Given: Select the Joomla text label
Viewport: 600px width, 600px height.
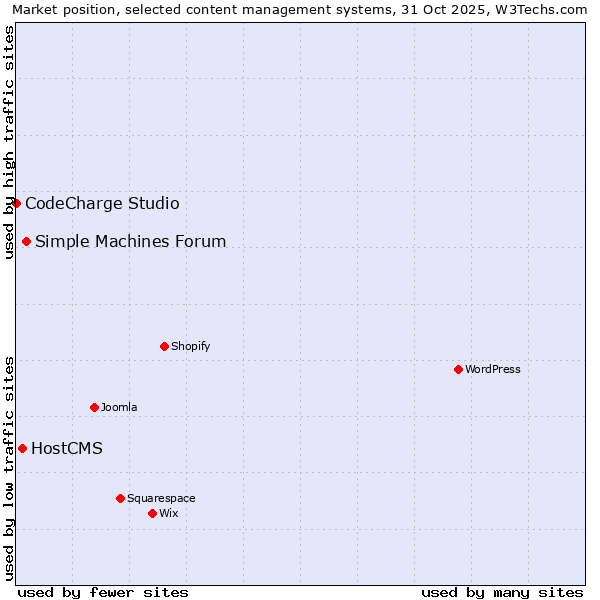Looking at the screenshot, I should [x=119, y=407].
